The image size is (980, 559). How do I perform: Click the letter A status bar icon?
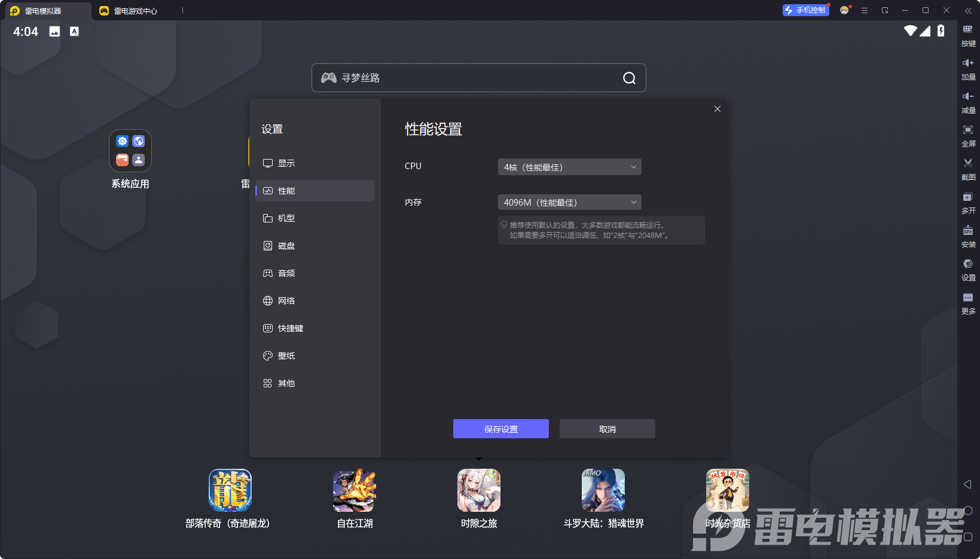click(74, 32)
